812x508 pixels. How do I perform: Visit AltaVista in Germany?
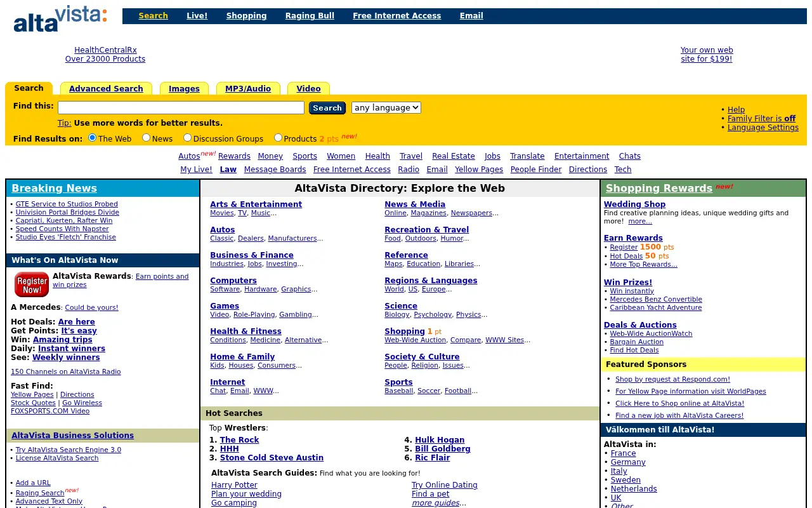click(x=628, y=462)
